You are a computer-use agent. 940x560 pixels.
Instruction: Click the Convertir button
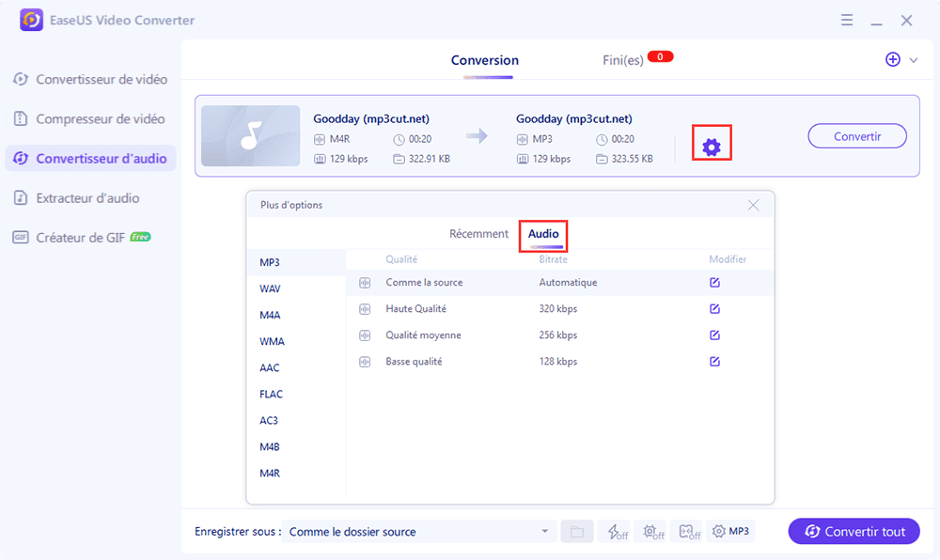[x=856, y=136]
